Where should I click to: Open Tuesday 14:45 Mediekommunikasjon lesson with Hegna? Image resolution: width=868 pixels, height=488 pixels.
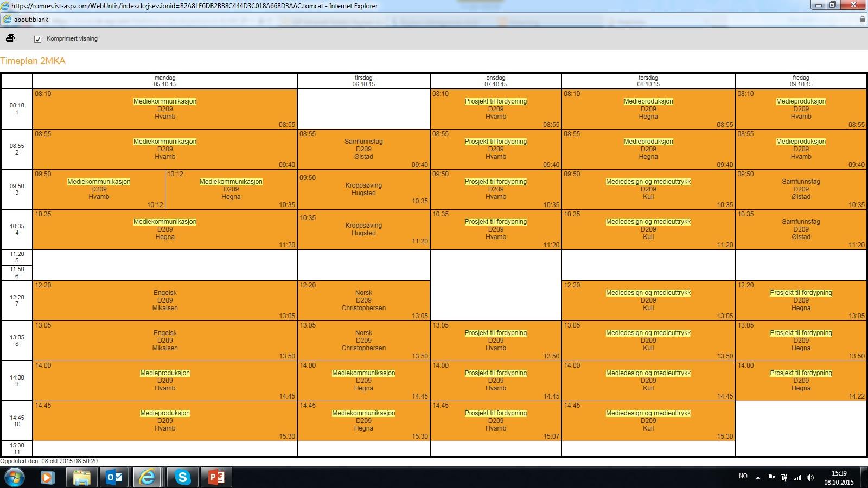[x=363, y=421]
